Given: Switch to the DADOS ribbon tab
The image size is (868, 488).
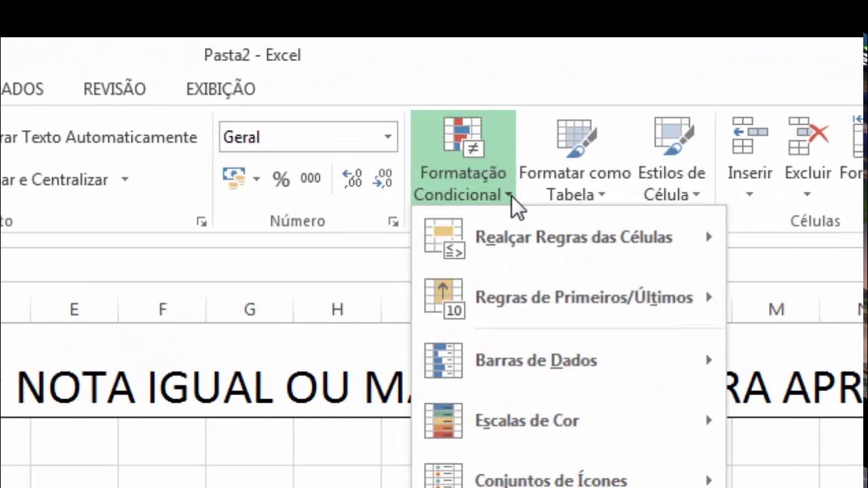Looking at the screenshot, I should [22, 89].
